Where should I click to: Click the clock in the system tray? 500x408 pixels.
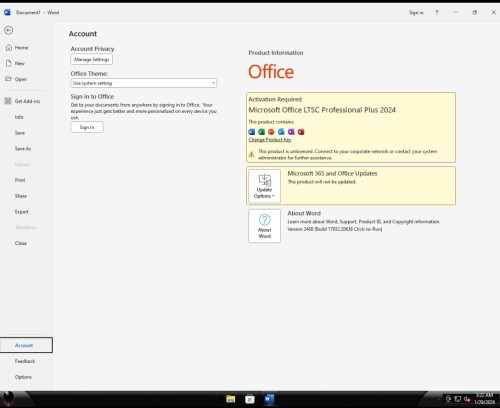pyautogui.click(x=485, y=399)
